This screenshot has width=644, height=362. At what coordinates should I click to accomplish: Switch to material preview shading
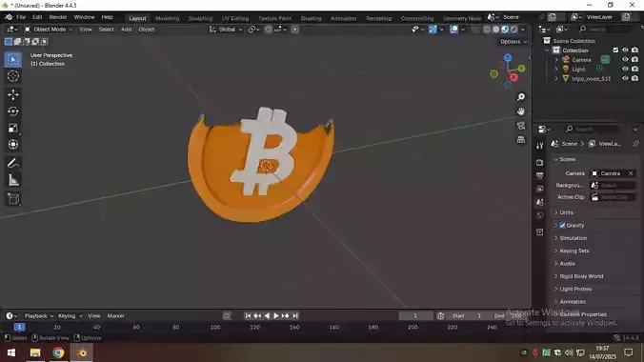[505, 30]
